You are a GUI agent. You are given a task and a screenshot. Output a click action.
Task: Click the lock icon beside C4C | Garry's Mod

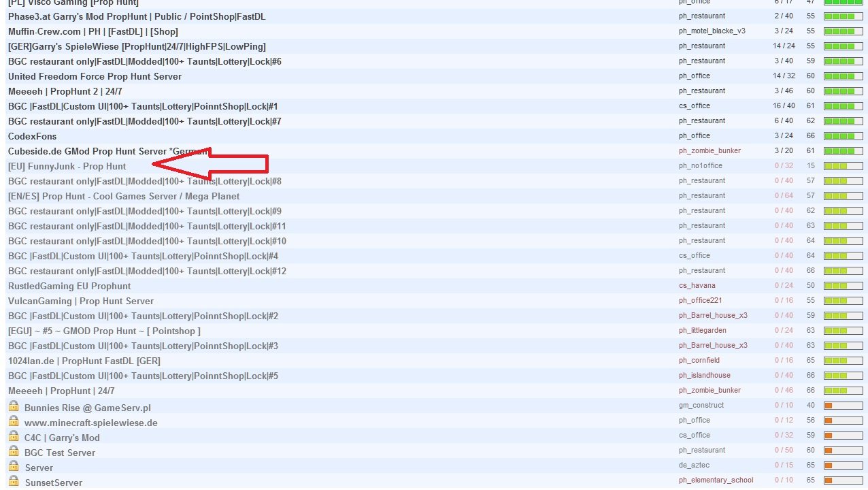coord(13,436)
